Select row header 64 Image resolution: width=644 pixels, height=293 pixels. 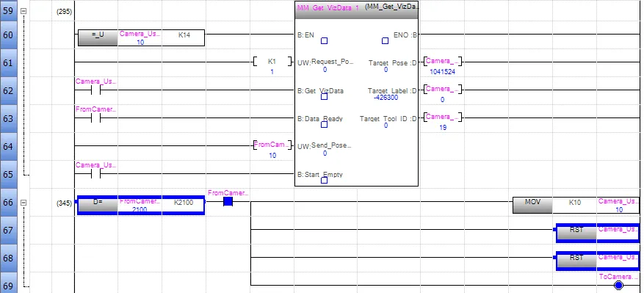[8, 147]
